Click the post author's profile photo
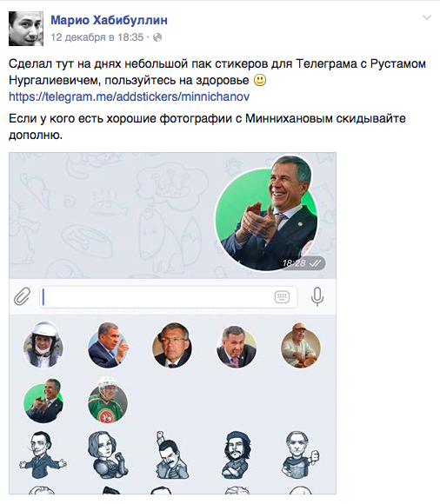The height and width of the screenshot is (504, 440). (26, 29)
